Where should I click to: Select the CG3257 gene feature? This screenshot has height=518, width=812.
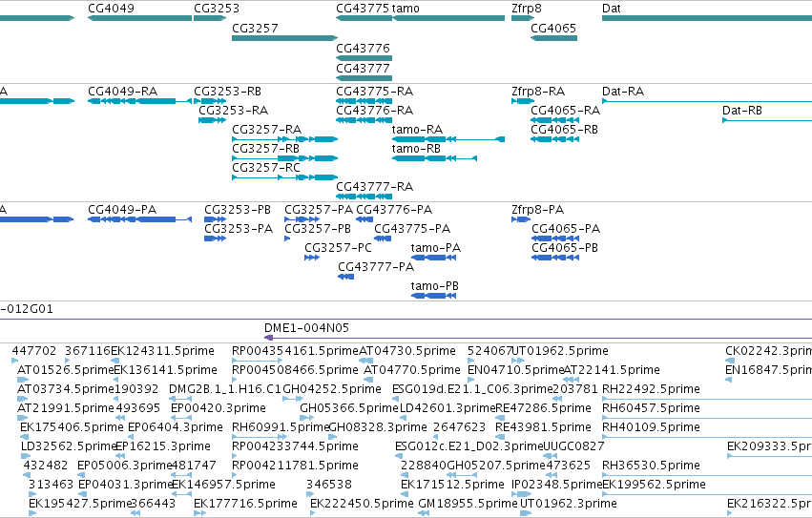click(x=285, y=38)
